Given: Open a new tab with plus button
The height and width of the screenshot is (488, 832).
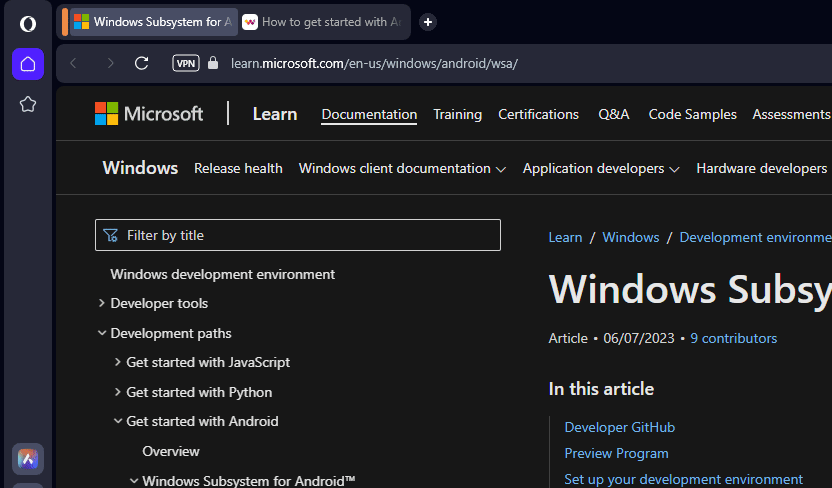Looking at the screenshot, I should point(428,22).
